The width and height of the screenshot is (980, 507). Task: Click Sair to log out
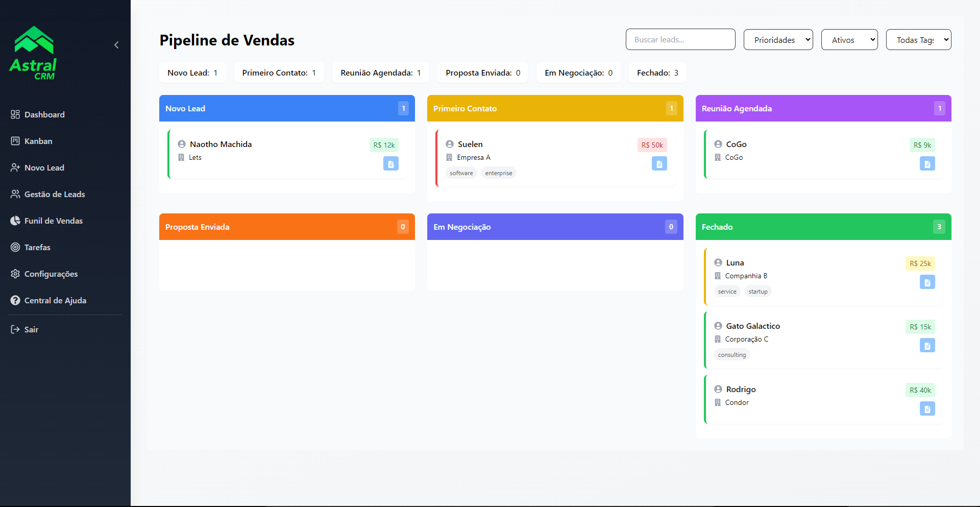(31, 330)
